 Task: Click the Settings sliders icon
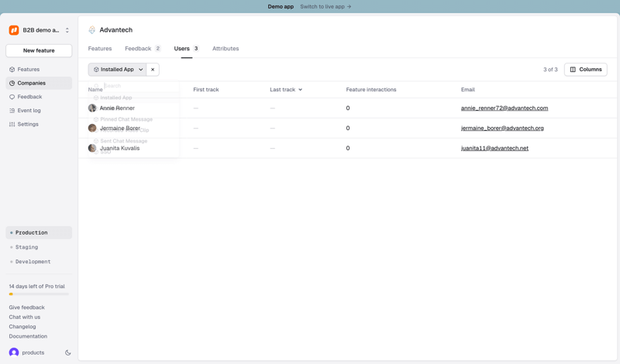12,124
